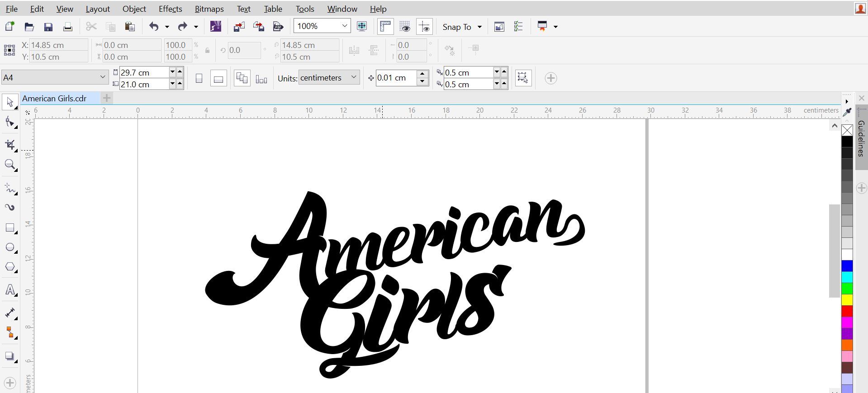Activate the Zoom tool in the toolbox

(x=10, y=165)
